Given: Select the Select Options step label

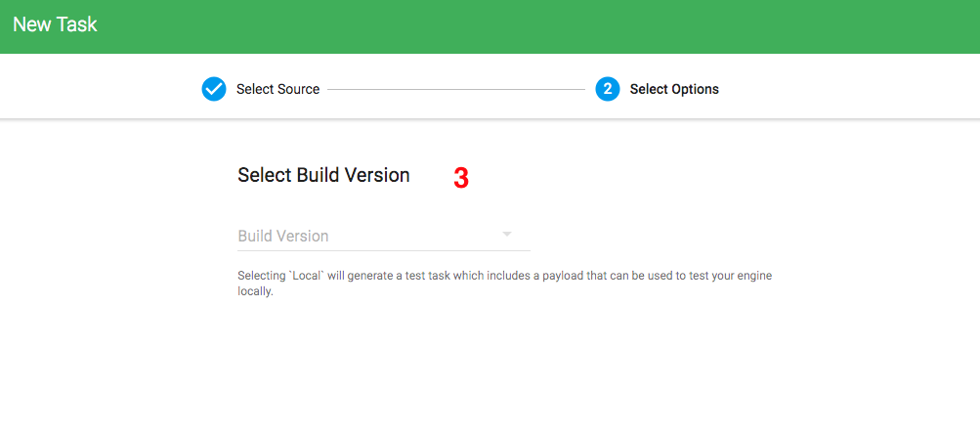Looking at the screenshot, I should click(674, 89).
